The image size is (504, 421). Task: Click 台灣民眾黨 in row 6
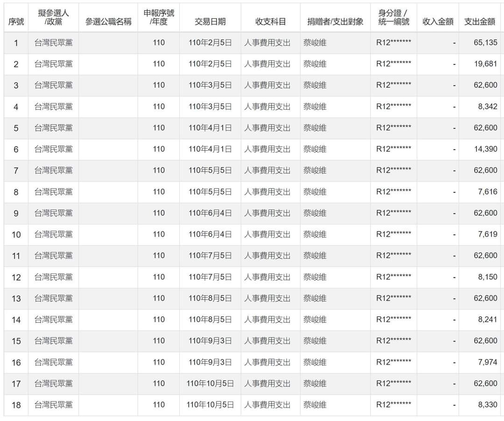[x=53, y=149]
